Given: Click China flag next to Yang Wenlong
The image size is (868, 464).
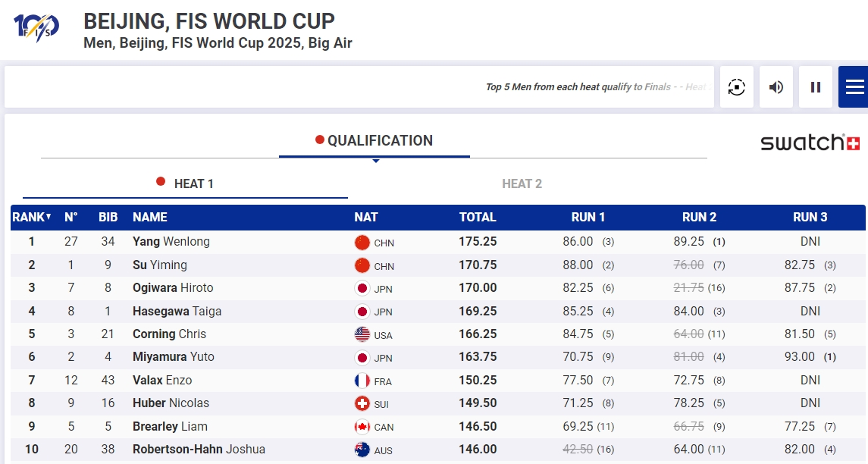Looking at the screenshot, I should pyautogui.click(x=362, y=243).
